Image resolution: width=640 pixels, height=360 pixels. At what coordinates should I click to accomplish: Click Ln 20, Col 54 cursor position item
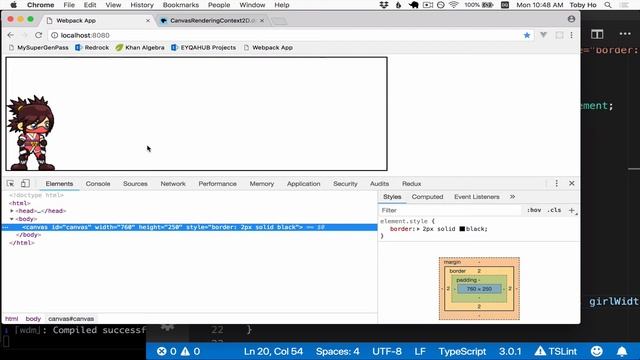point(273,351)
